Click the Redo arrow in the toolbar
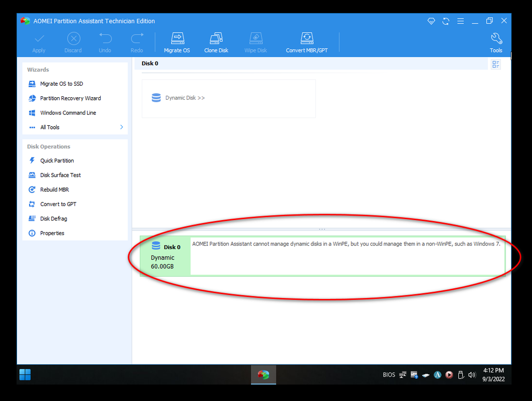Screen dimensions: 532x401 (x=137, y=43)
